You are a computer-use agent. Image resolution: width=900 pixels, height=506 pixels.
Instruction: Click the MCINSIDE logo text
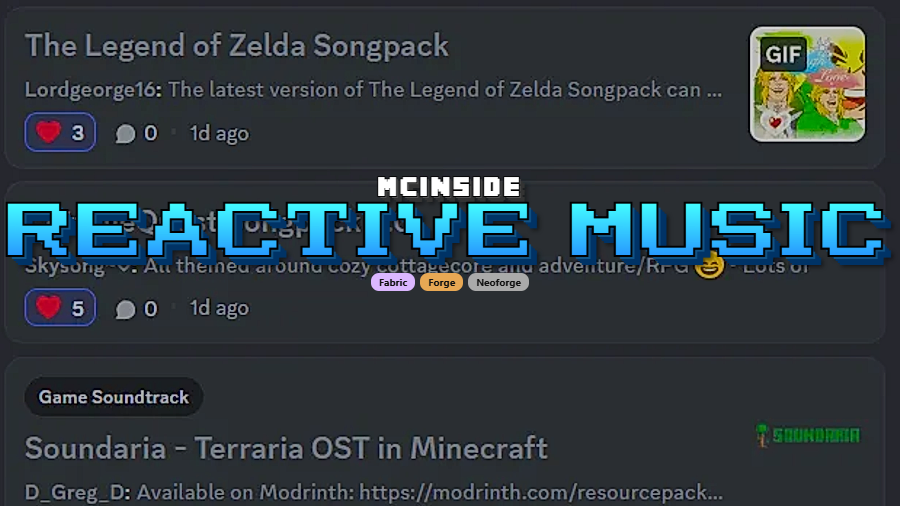(449, 187)
